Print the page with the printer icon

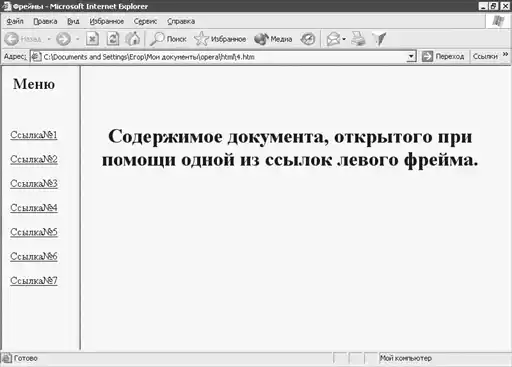pyautogui.click(x=359, y=39)
